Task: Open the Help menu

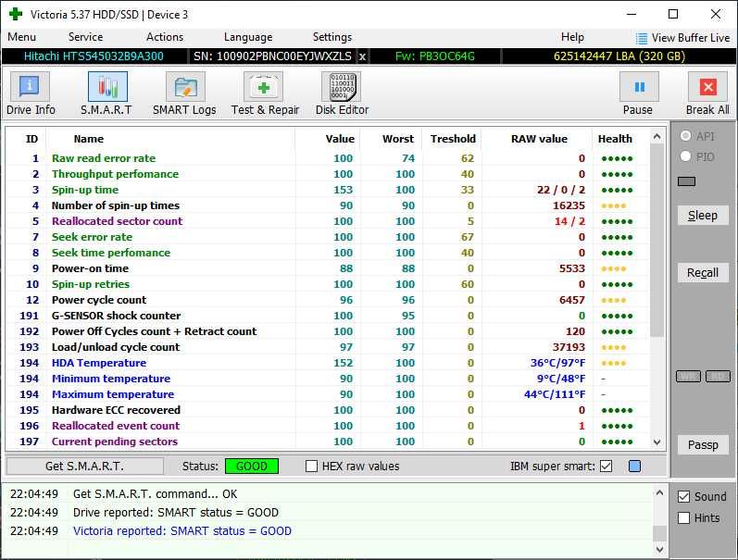Action: (572, 37)
